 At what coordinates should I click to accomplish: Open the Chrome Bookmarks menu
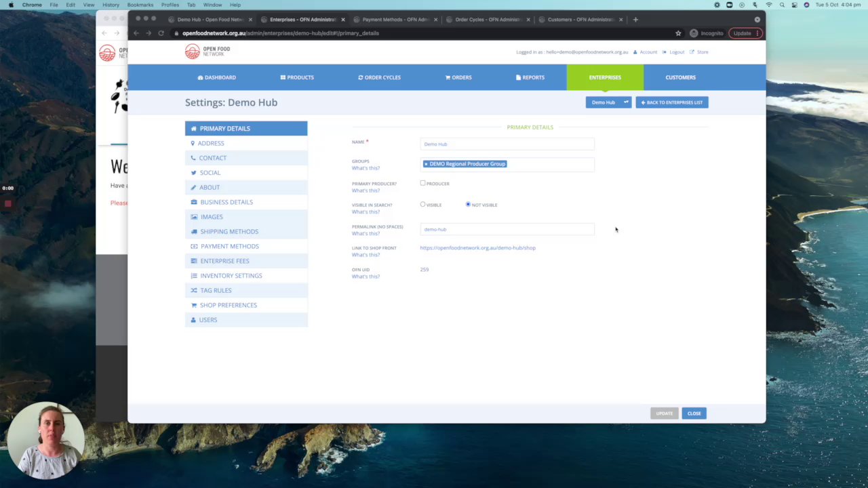(140, 5)
